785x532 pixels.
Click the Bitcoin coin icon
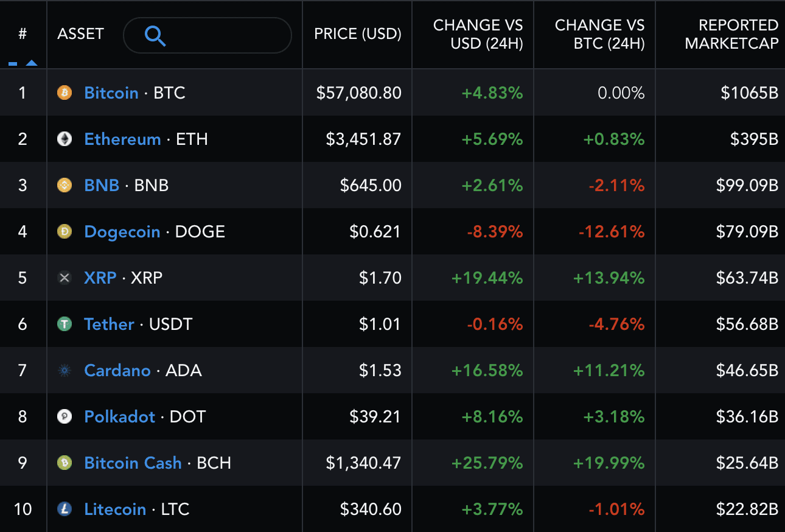65,93
